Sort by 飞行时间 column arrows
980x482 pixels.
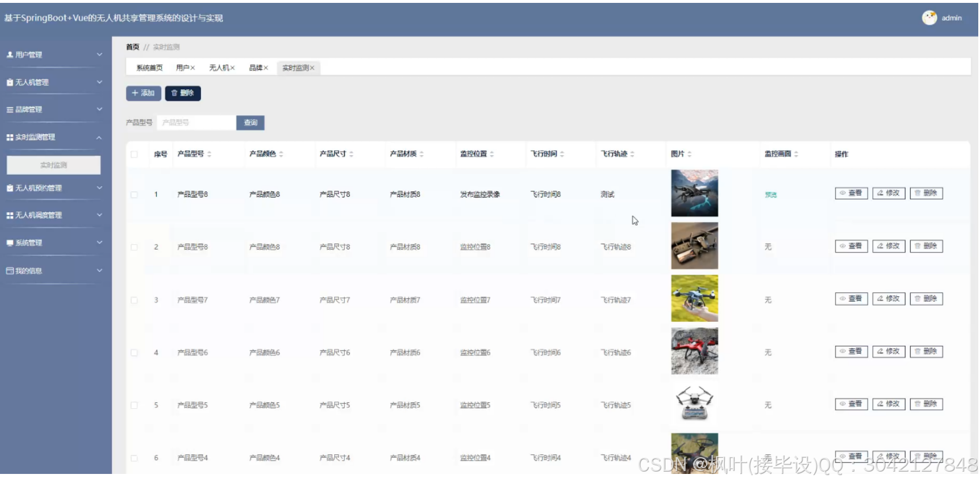pos(562,154)
